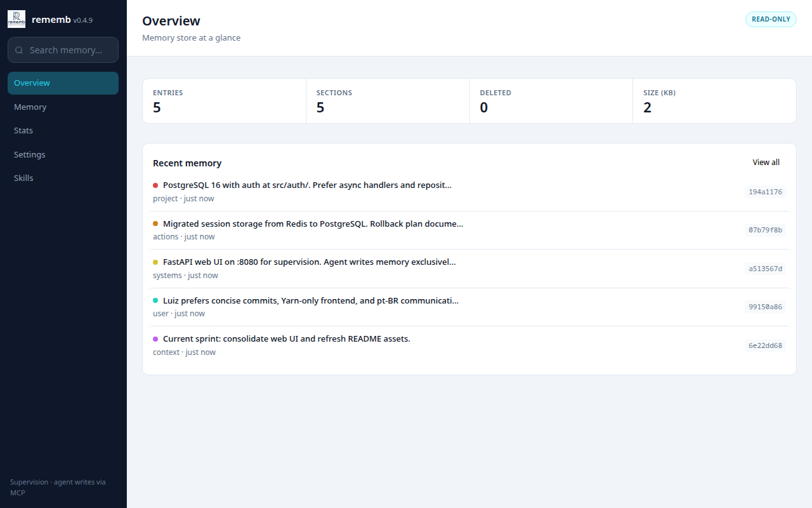Click the version label v0.4.9
The width and height of the screenshot is (812, 508).
82,20
